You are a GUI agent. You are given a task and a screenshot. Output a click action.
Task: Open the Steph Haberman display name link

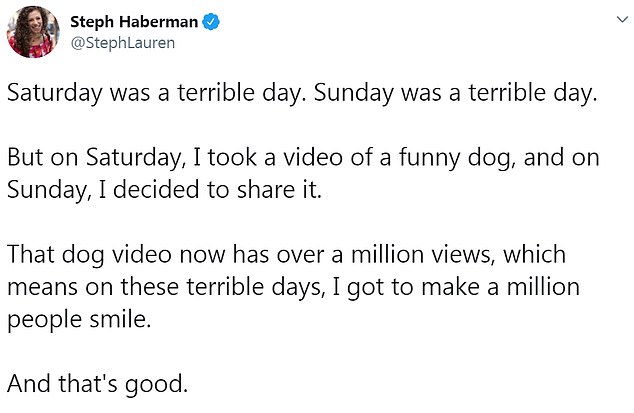click(134, 22)
